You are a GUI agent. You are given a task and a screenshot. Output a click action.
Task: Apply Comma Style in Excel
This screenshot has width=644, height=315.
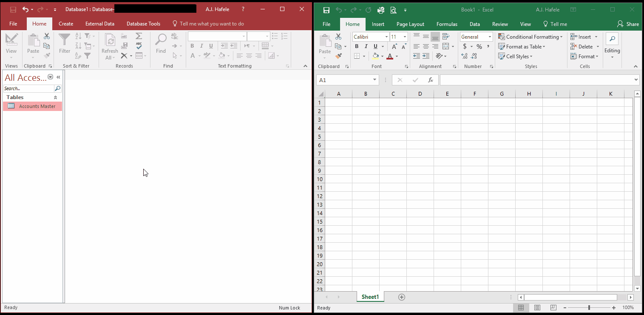coord(488,46)
